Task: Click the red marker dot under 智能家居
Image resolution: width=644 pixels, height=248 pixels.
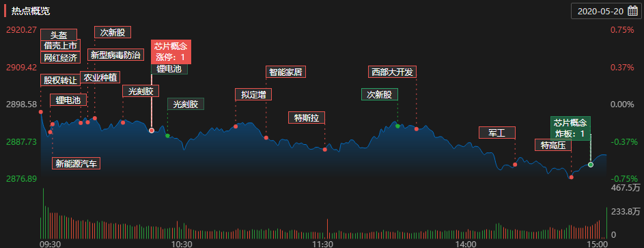Action: (266, 137)
